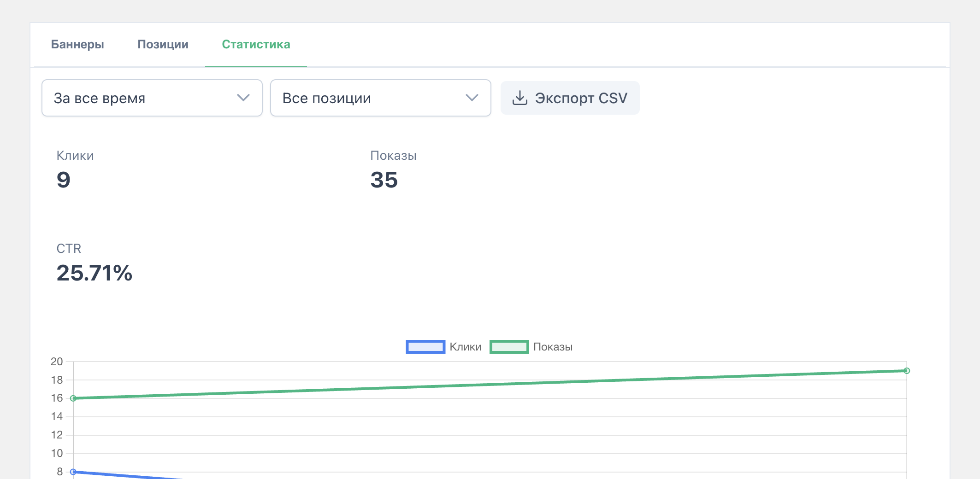
Task: Switch to the Позиции tab
Action: 163,45
